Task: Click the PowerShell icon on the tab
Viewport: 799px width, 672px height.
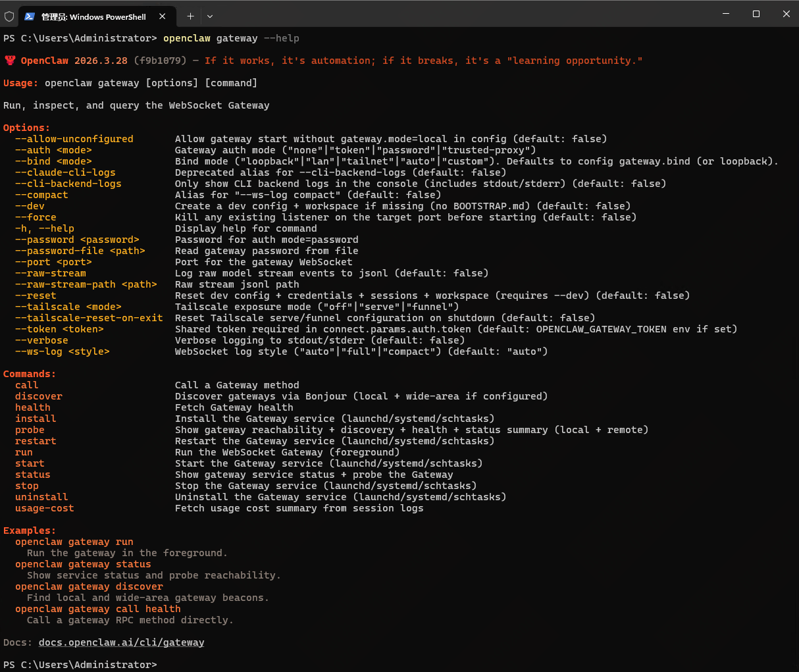Action: (x=30, y=16)
